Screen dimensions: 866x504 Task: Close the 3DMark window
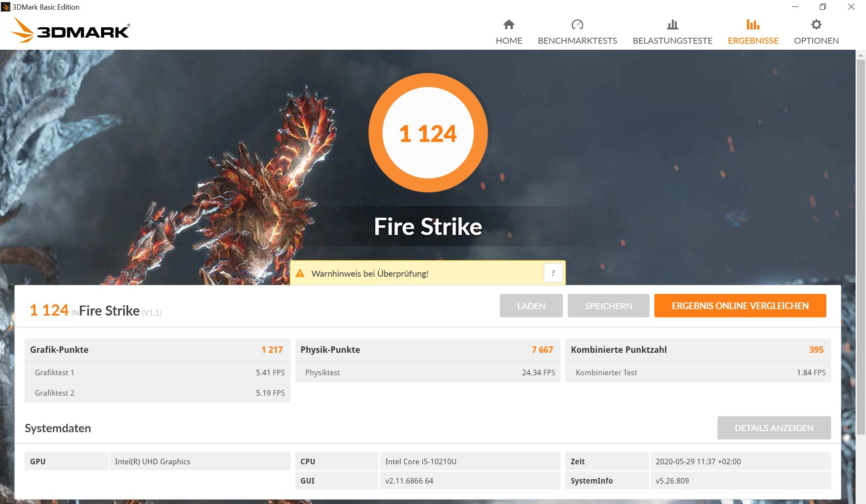tap(851, 7)
